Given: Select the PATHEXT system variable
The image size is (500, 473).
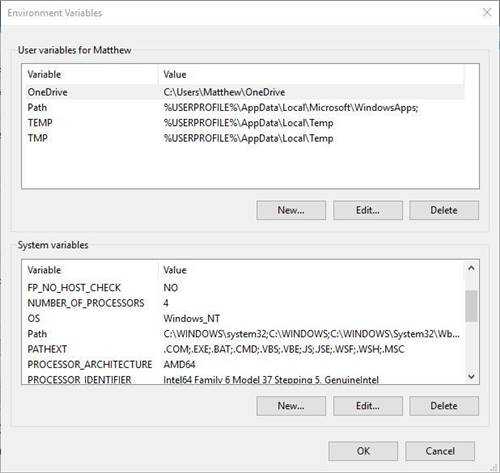Looking at the screenshot, I should pos(243,349).
